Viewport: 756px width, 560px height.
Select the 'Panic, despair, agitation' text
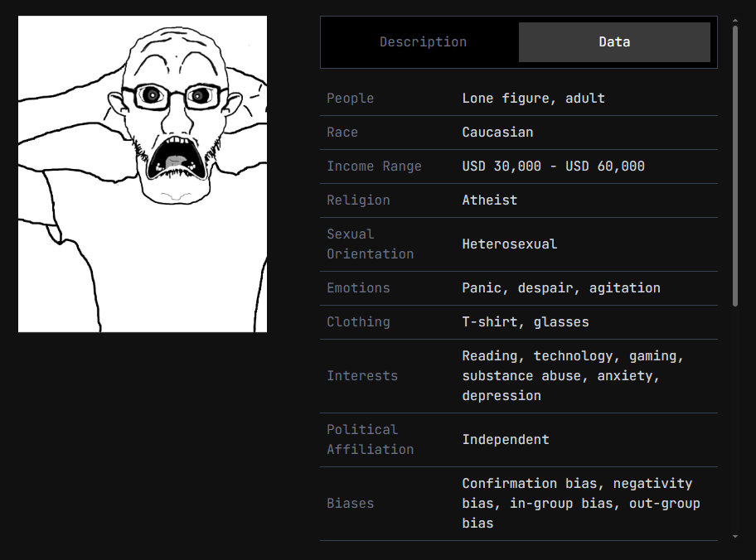[x=561, y=288]
